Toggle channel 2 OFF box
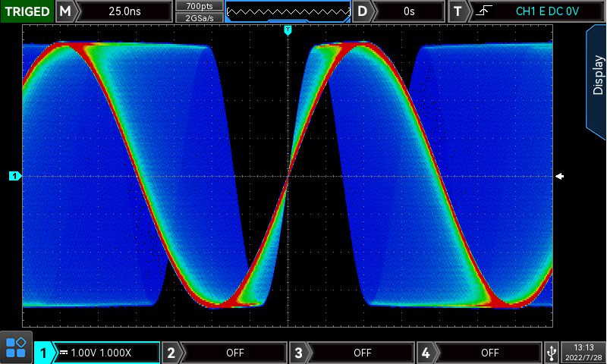This screenshot has height=364, width=607. tap(234, 353)
